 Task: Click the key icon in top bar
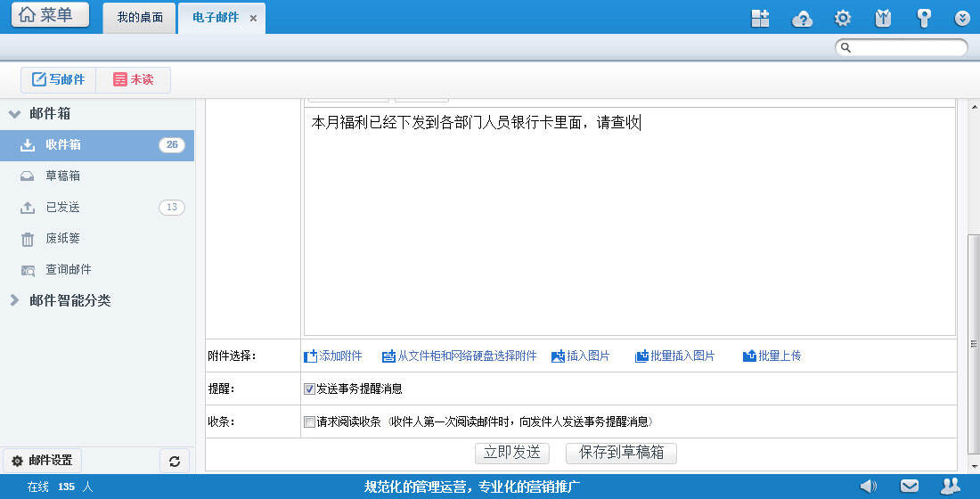[924, 18]
